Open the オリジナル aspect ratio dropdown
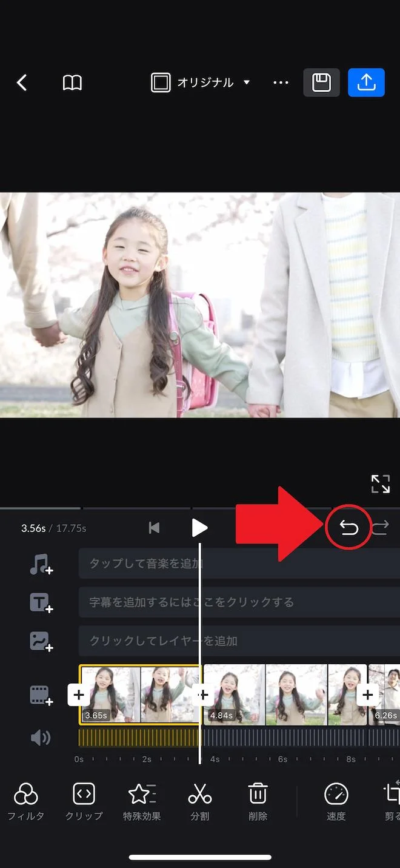 pyautogui.click(x=201, y=82)
